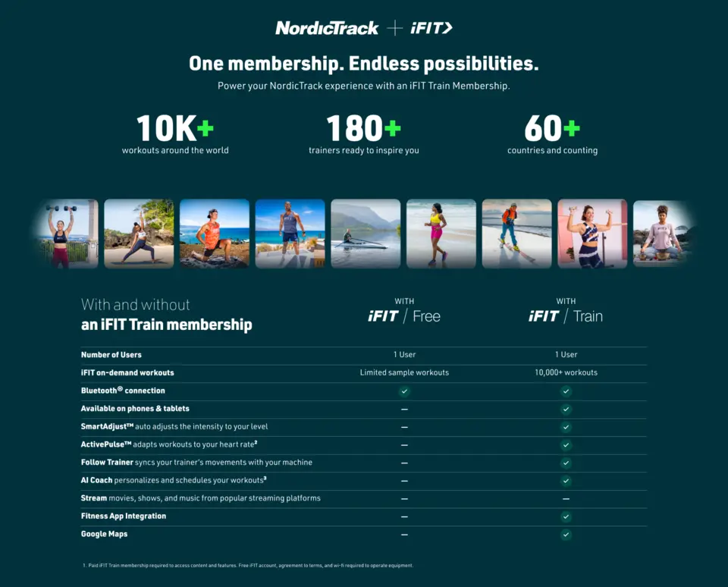This screenshot has height=587, width=728.
Task: Click the "ActivePulse" feature row label
Action: click(x=169, y=444)
